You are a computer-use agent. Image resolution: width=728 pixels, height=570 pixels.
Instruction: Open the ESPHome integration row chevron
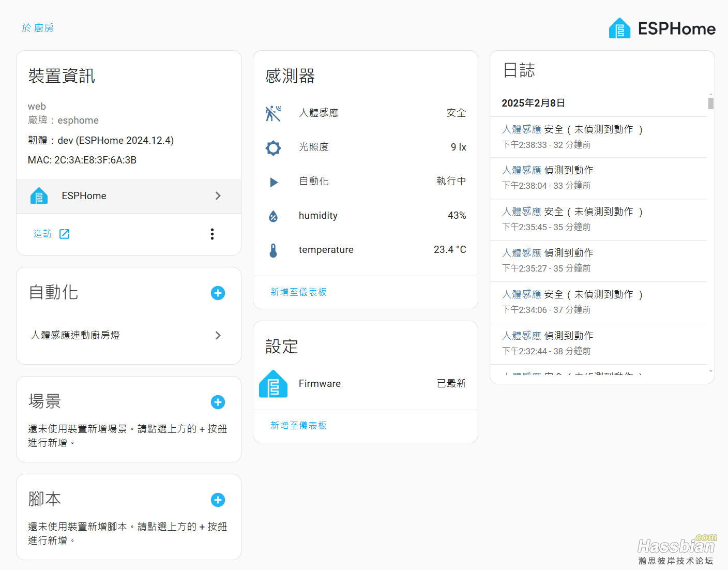tap(218, 196)
